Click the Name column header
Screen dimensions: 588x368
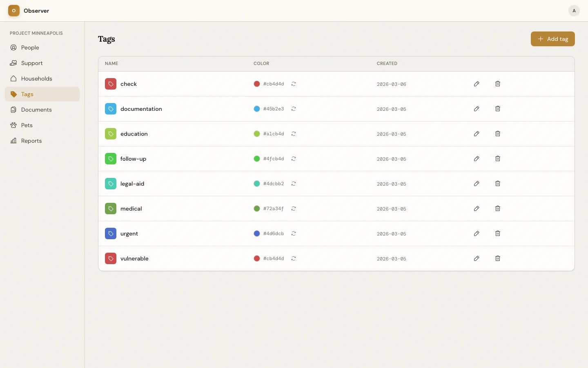point(111,63)
